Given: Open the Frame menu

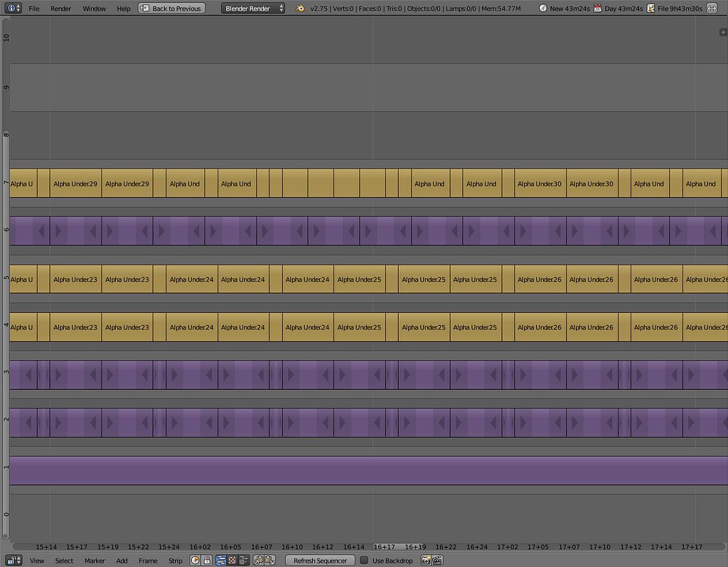Looking at the screenshot, I should tap(148, 561).
